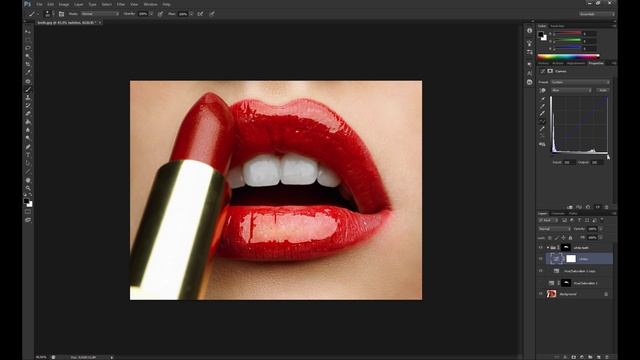Screen dimensions: 640x360
Task: Toggle lock position in Layers panel
Action: tap(564, 238)
